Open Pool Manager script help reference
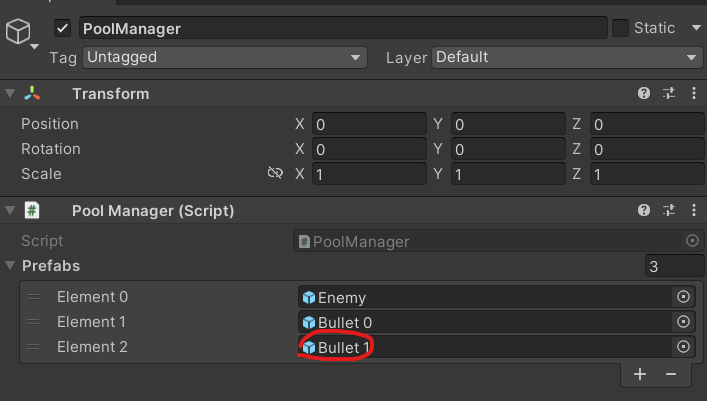This screenshot has height=401, width=707. [x=645, y=211]
